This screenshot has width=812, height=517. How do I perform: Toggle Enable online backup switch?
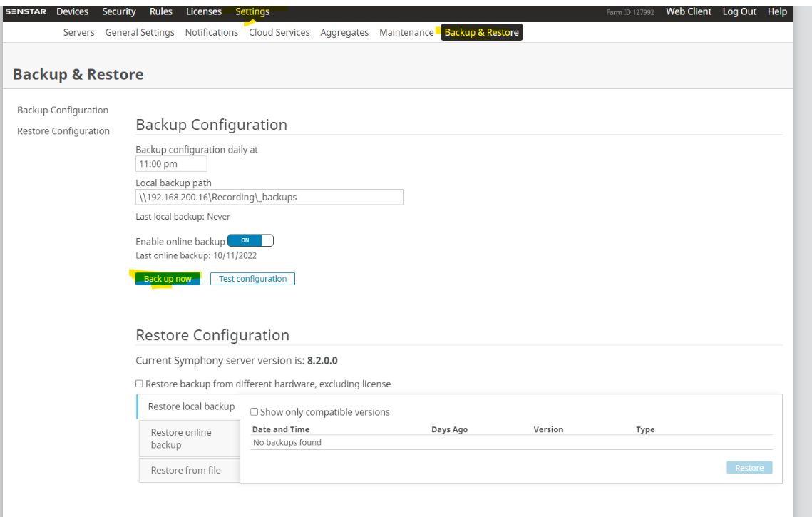(x=250, y=240)
